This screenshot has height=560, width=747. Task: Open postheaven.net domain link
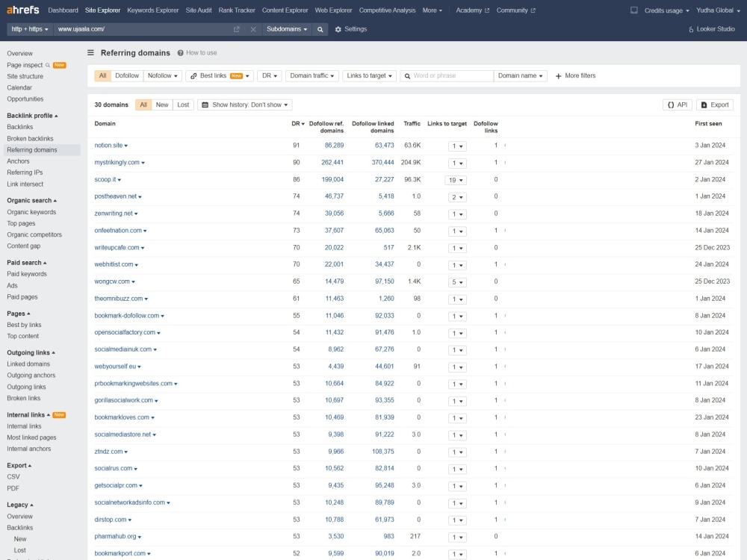coord(115,196)
